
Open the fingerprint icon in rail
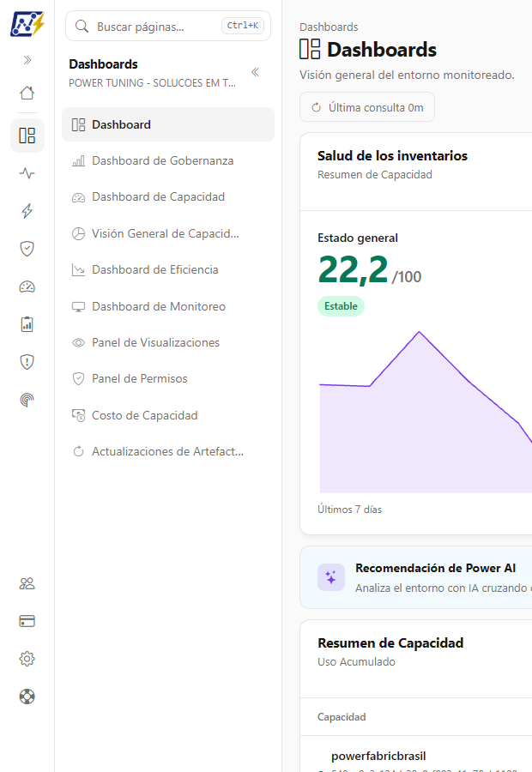tap(27, 400)
